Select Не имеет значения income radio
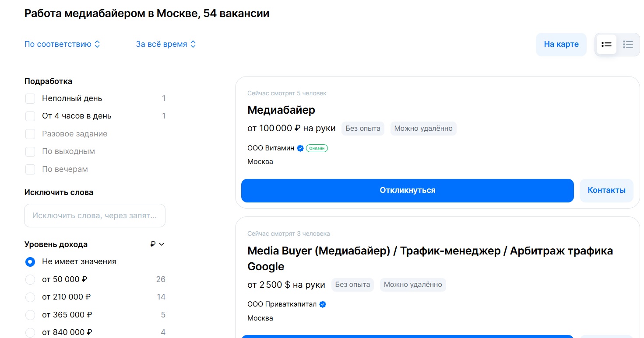Viewport: 644px width, 338px height. 30,262
